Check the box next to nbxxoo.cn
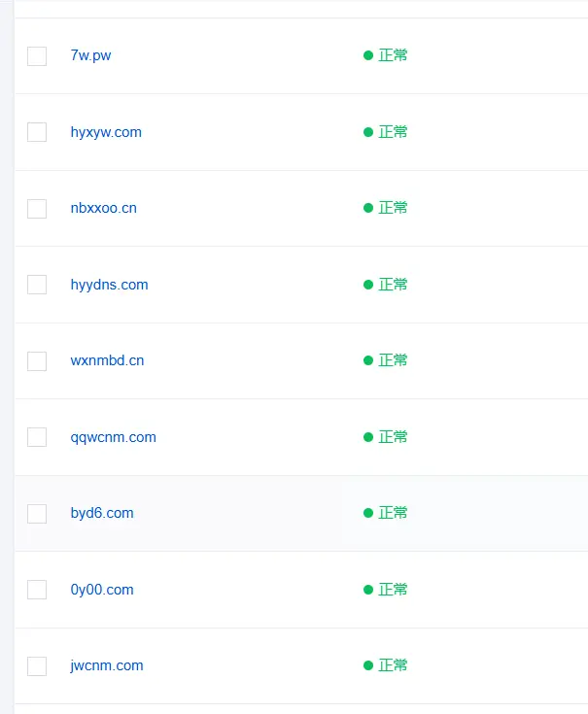The height and width of the screenshot is (714, 588). 37,209
